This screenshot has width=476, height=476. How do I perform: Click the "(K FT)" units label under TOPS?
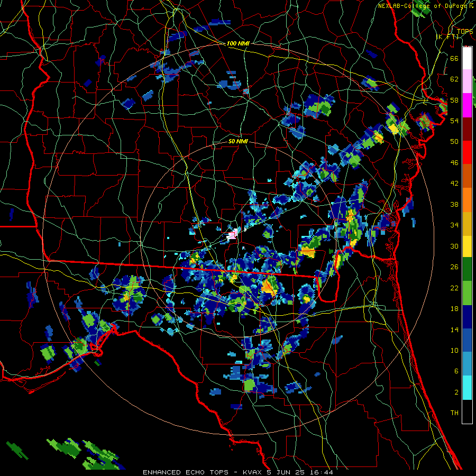click(447, 36)
